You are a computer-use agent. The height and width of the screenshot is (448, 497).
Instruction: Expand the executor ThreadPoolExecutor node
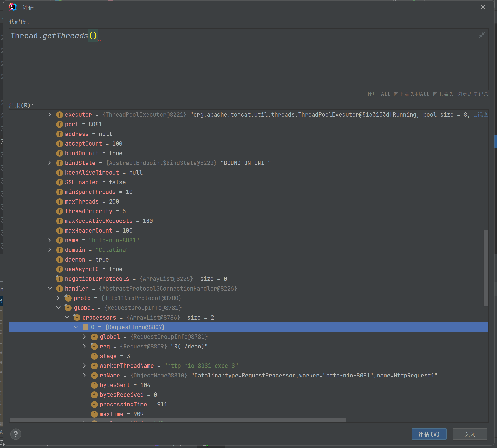50,114
